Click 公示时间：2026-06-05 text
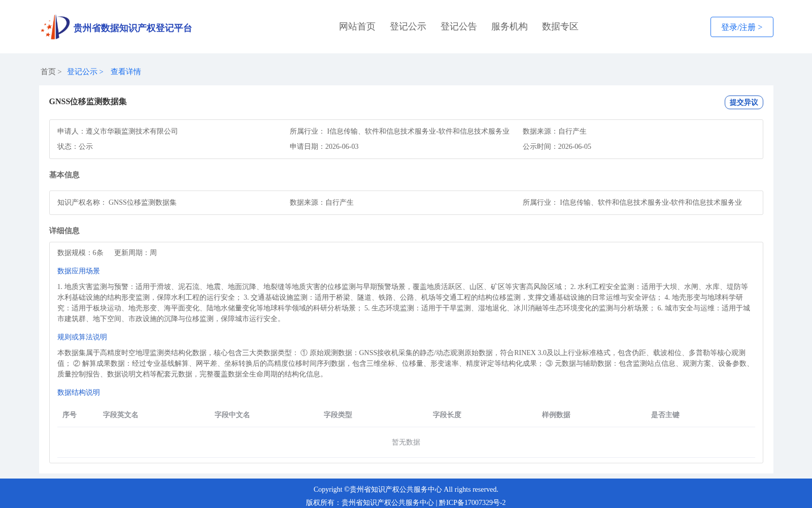Viewport: 812px width, 508px height. 557,146
